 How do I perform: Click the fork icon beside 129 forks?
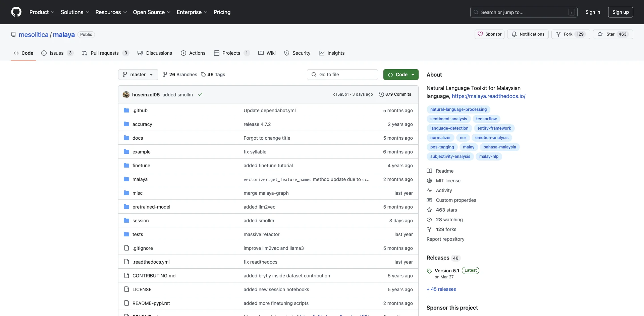coord(429,229)
